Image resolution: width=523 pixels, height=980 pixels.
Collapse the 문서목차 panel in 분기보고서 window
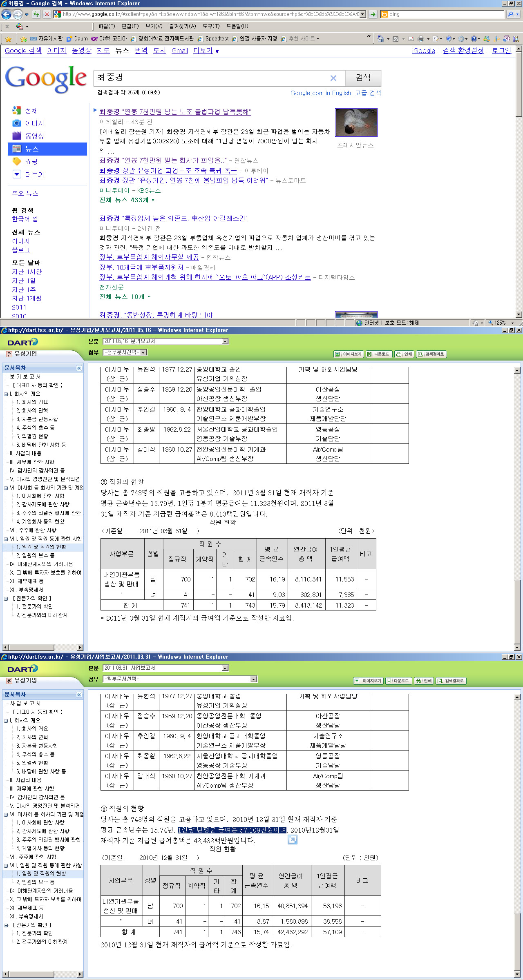pyautogui.click(x=79, y=368)
